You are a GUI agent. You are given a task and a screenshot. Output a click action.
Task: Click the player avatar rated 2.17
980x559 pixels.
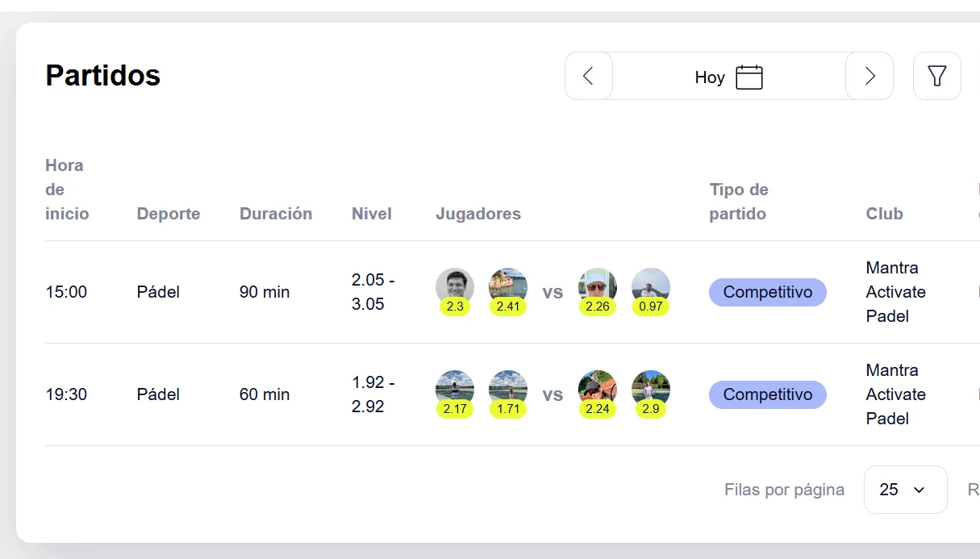pos(455,390)
